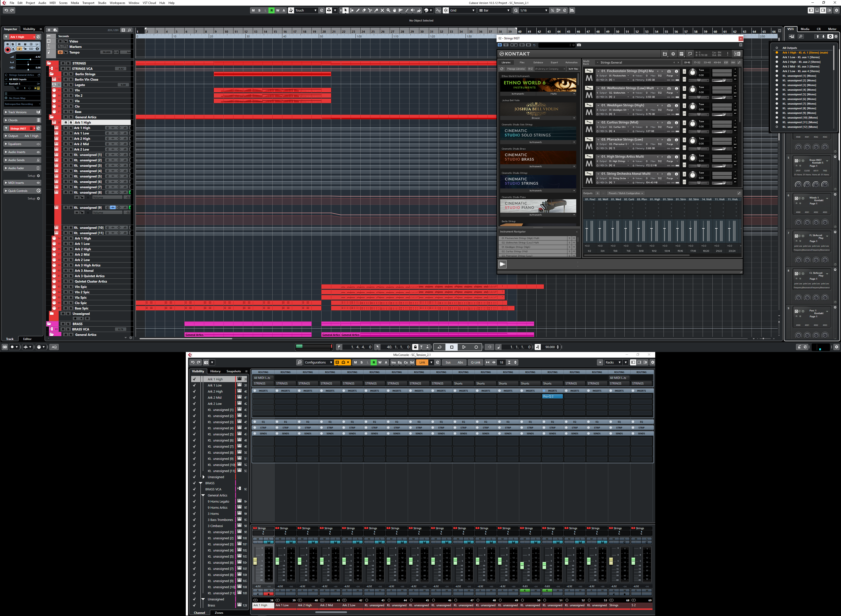The image size is (841, 616).
Task: Open Kontakt settings gear icon
Action: (x=673, y=54)
